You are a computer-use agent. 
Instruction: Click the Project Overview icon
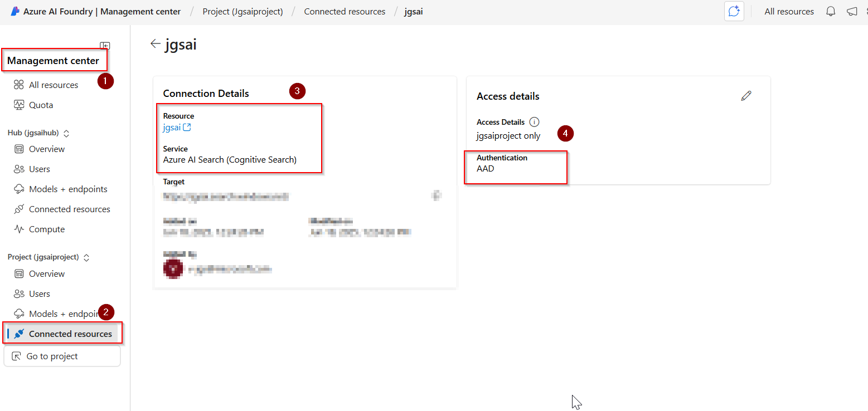click(x=19, y=273)
